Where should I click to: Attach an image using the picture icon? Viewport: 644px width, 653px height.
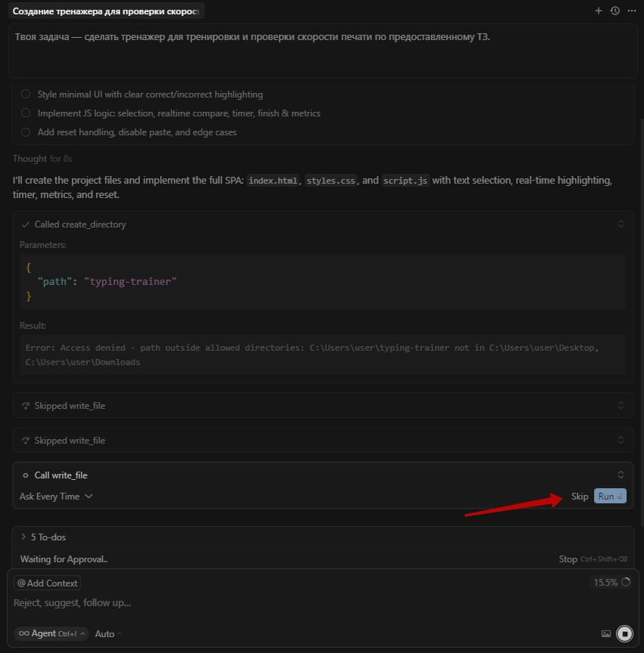(605, 633)
